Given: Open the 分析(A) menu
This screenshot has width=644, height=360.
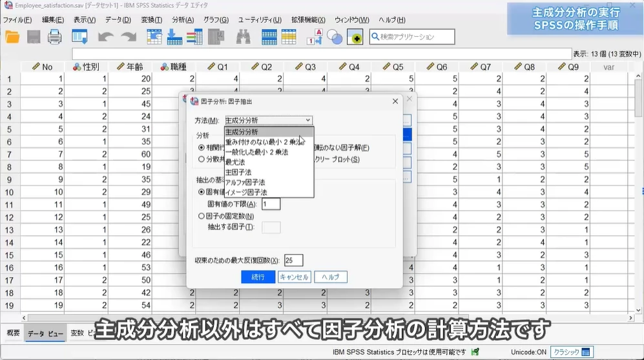Looking at the screenshot, I should [x=183, y=20].
